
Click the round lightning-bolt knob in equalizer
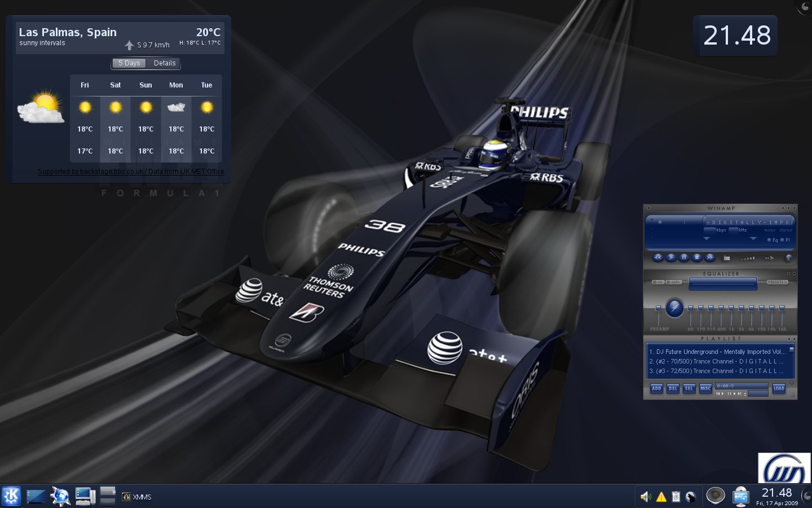pyautogui.click(x=674, y=308)
